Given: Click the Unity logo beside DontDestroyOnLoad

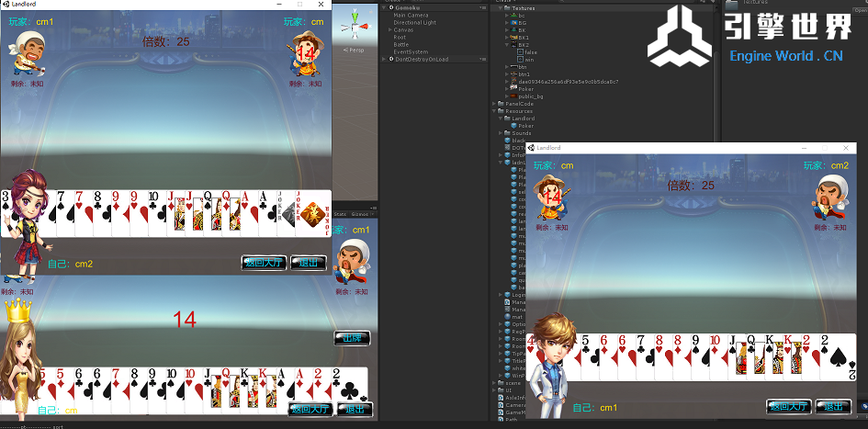Looking at the screenshot, I should (389, 59).
